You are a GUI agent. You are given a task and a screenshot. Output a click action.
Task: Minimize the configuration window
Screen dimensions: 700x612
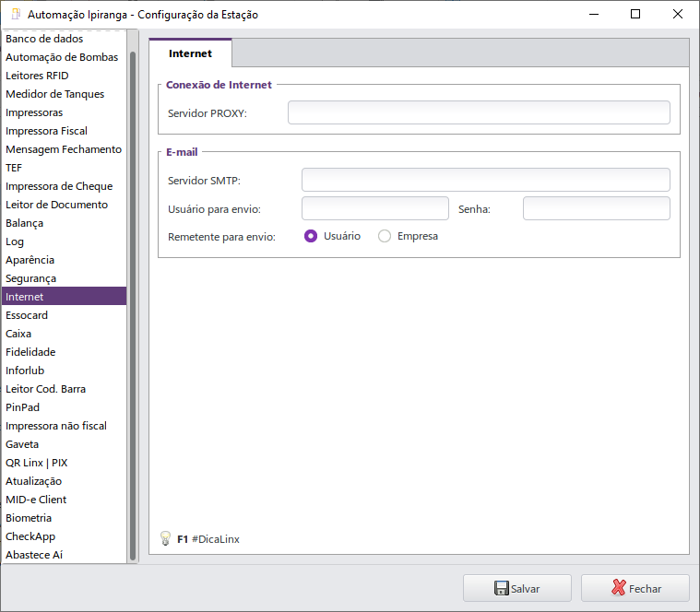[594, 14]
